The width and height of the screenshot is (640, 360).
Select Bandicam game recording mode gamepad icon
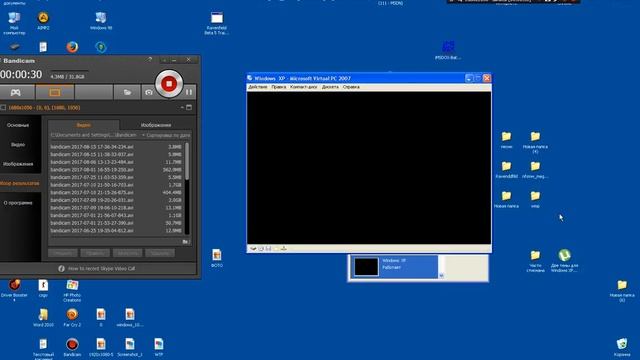(x=16, y=92)
